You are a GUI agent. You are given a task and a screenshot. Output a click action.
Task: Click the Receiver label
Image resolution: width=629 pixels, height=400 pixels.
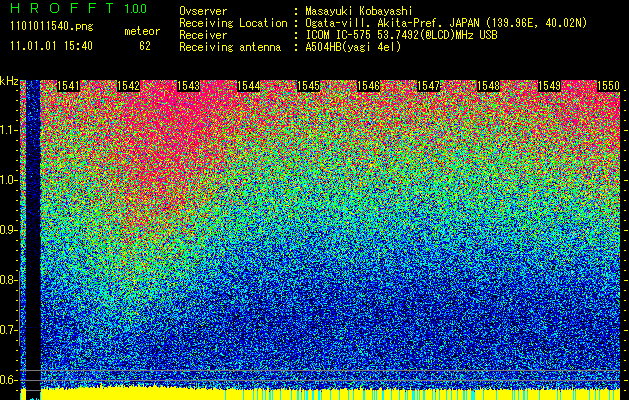coord(203,35)
